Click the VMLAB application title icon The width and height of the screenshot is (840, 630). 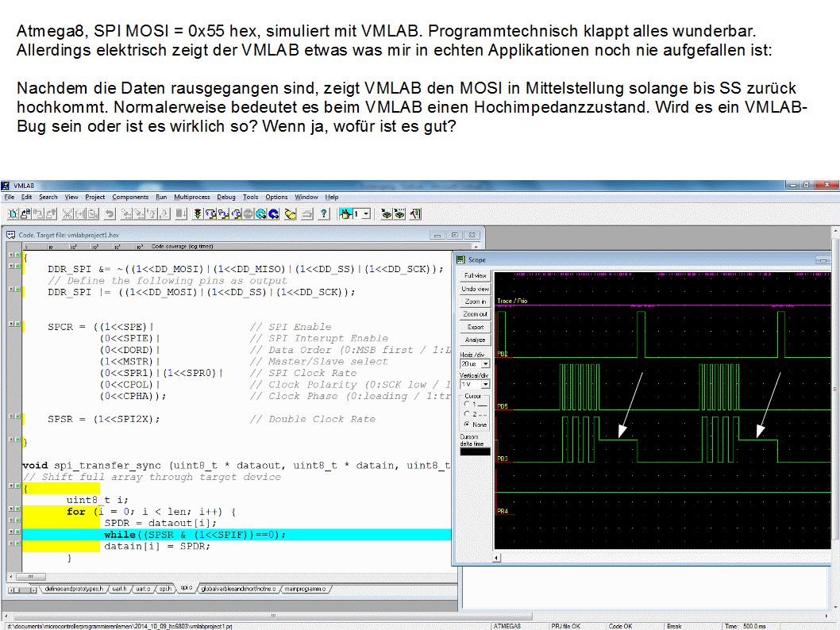[x=6, y=186]
